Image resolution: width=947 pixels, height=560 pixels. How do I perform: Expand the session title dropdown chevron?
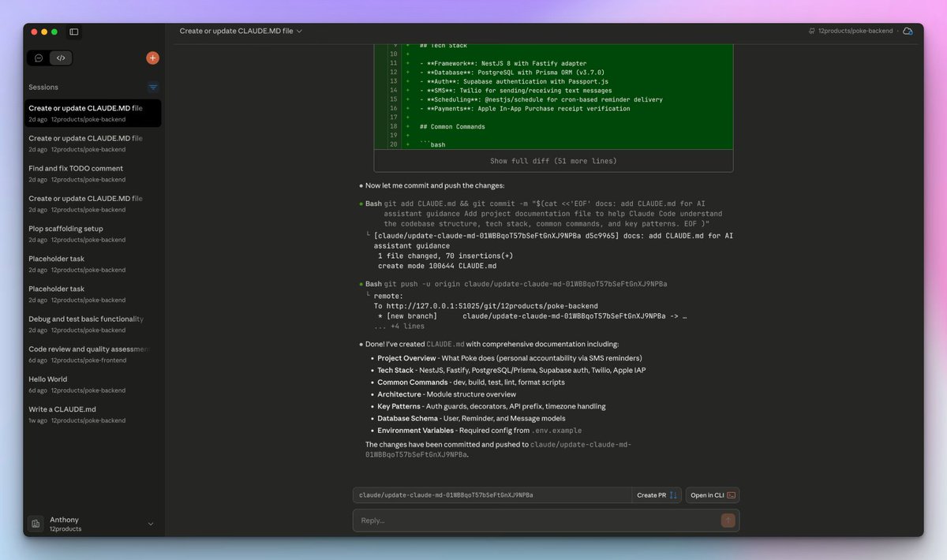pos(300,31)
